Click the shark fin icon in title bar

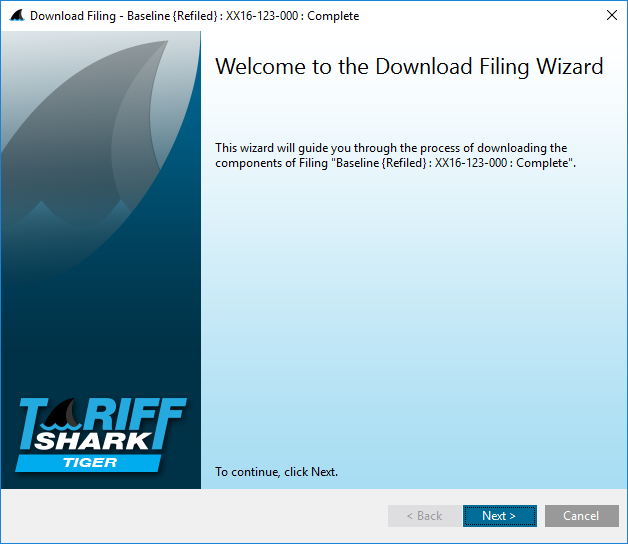click(17, 16)
